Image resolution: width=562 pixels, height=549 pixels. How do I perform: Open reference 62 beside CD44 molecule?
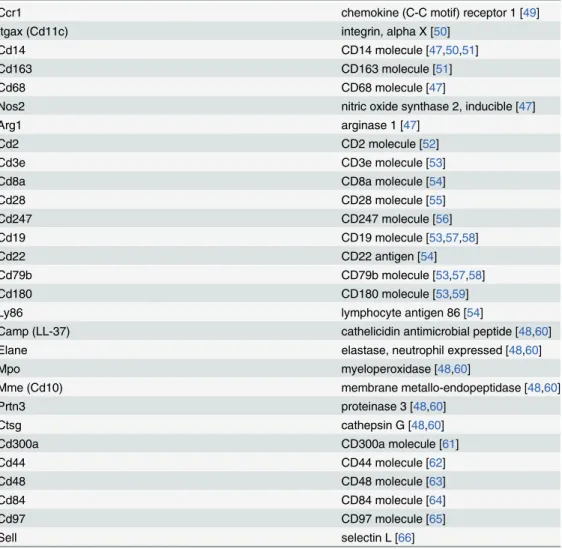click(435, 463)
